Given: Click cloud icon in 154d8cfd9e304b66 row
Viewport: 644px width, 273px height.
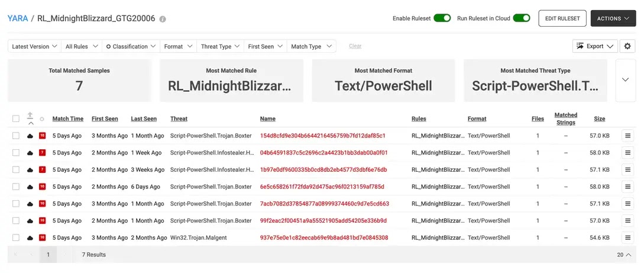Looking at the screenshot, I should (30, 136).
